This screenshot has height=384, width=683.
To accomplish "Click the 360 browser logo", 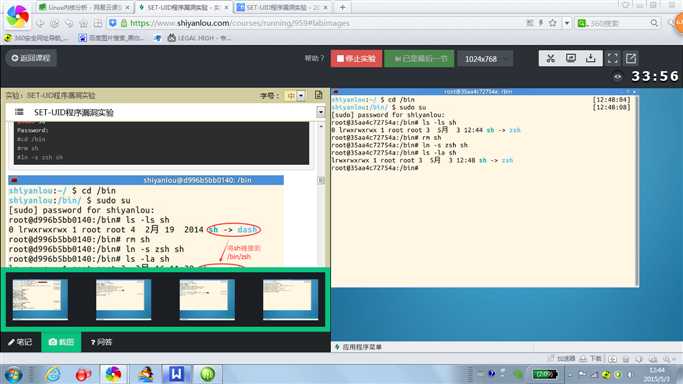I will click(17, 16).
